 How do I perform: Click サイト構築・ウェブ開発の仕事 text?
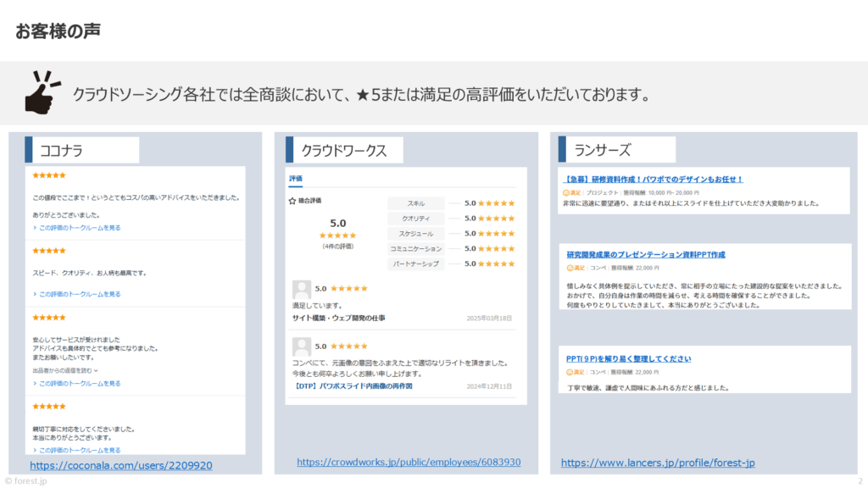tap(339, 319)
